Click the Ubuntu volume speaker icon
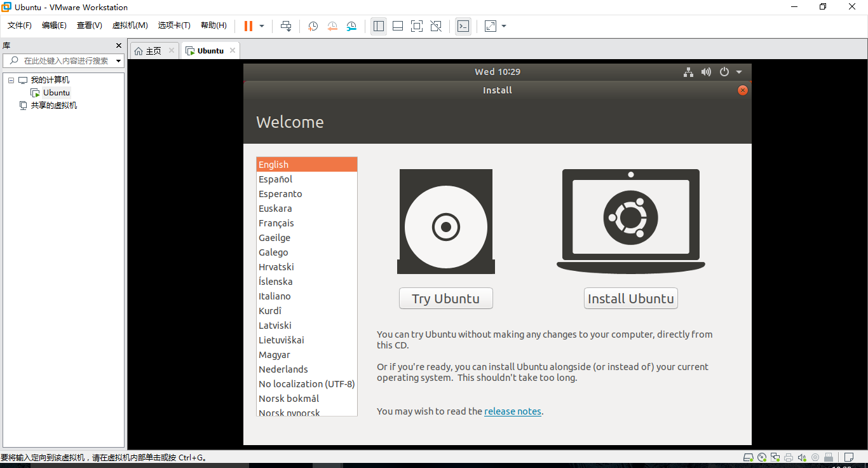868x468 pixels. point(706,72)
